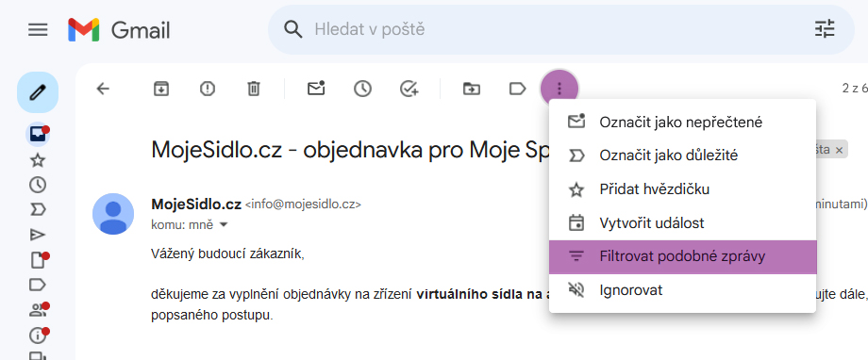Report this email as spam

207,89
